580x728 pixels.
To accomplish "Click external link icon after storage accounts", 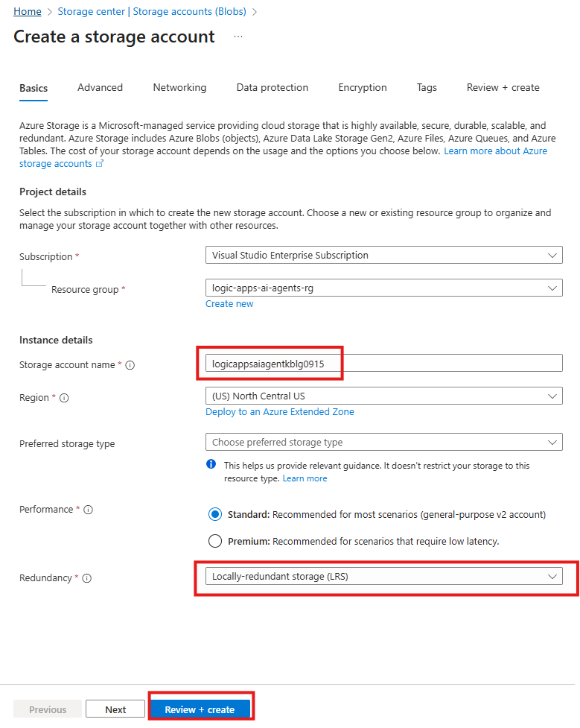I will point(100,164).
